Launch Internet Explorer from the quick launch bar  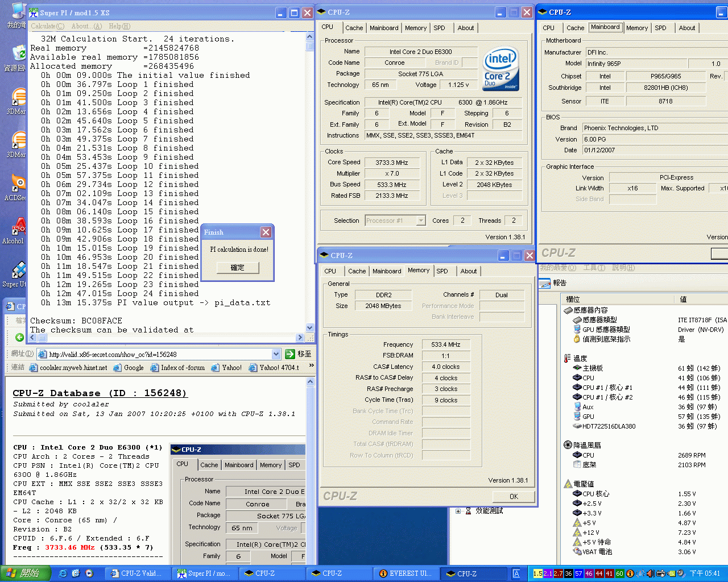click(63, 573)
